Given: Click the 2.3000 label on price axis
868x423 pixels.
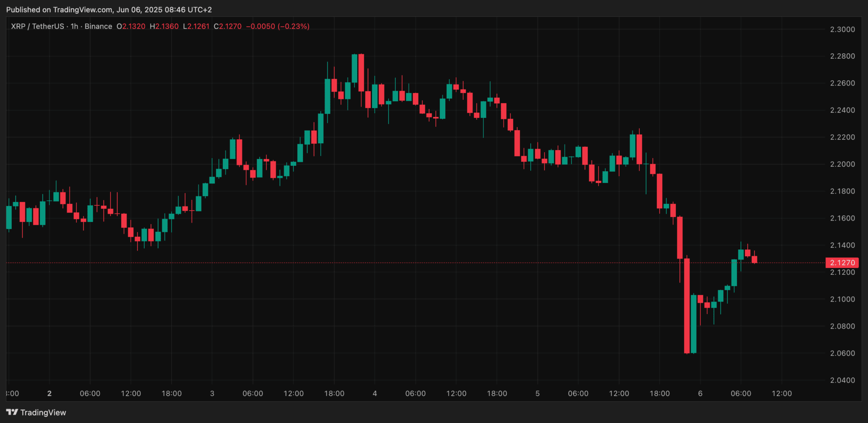Looking at the screenshot, I should [x=842, y=29].
